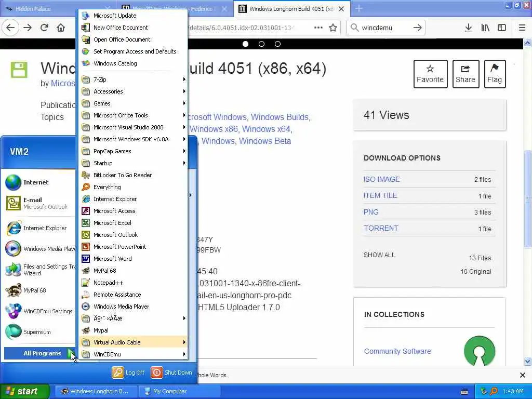This screenshot has height=399, width=532.
Task: Open Microsoft Access
Action: coord(133,211)
